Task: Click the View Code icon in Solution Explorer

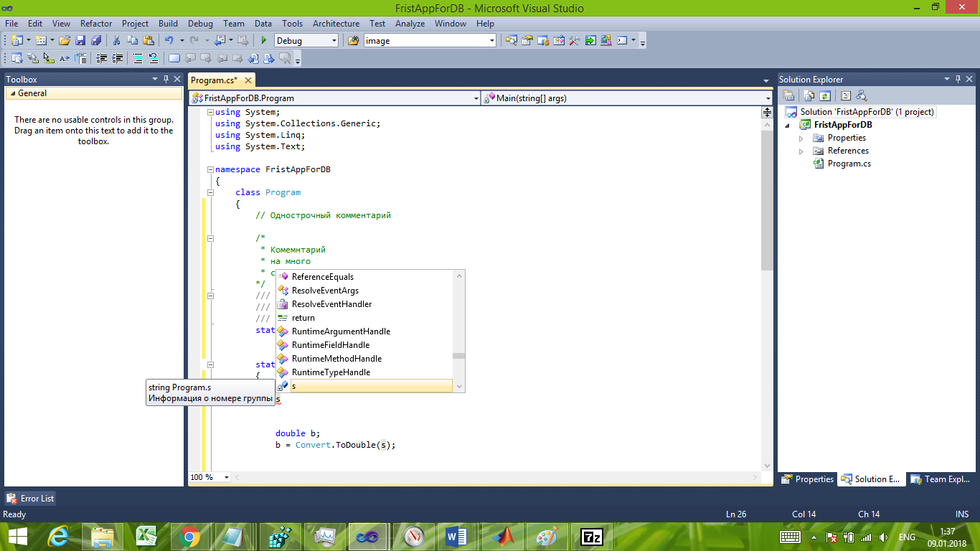Action: [846, 95]
